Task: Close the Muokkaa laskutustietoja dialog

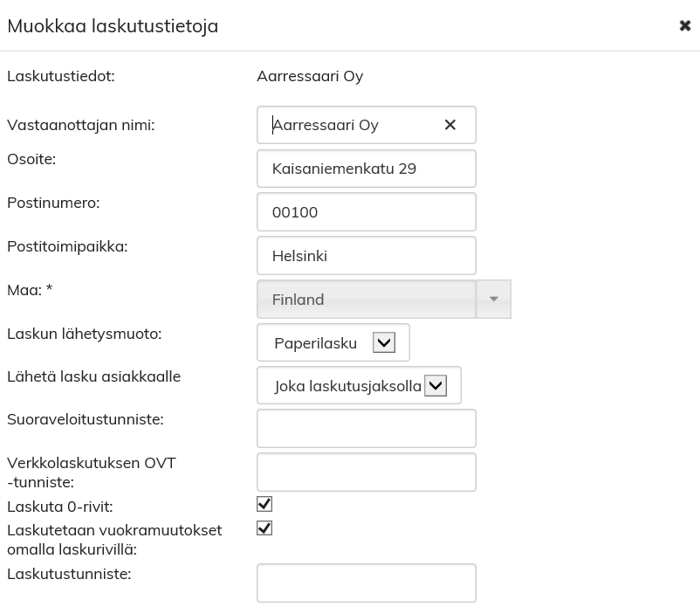Action: pos(684,26)
